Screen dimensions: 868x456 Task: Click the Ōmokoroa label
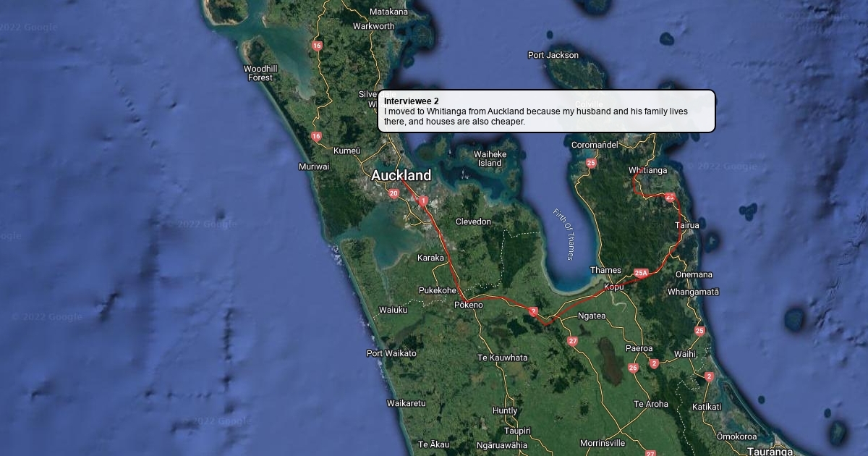(x=736, y=436)
